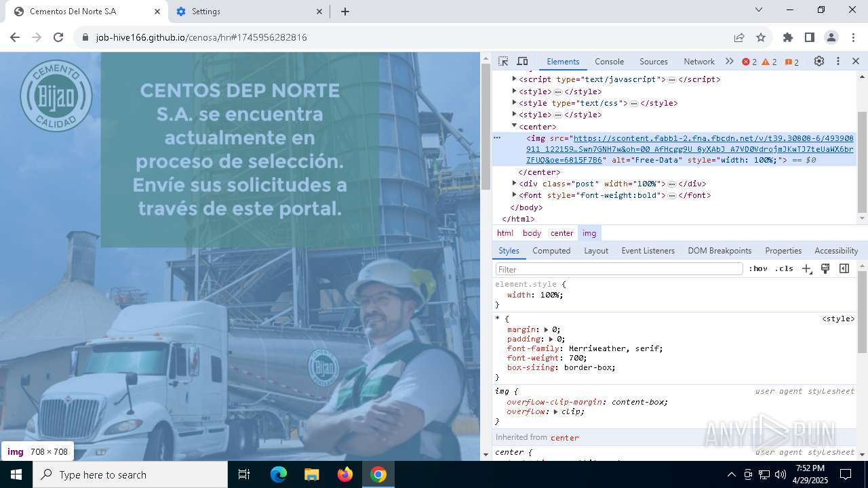Add a new style rule

[806, 269]
